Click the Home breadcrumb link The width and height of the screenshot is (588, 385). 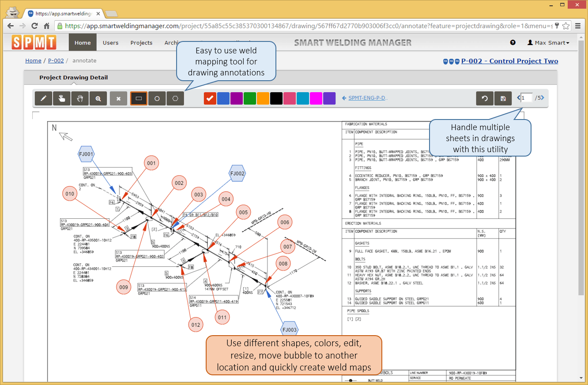tap(33, 60)
